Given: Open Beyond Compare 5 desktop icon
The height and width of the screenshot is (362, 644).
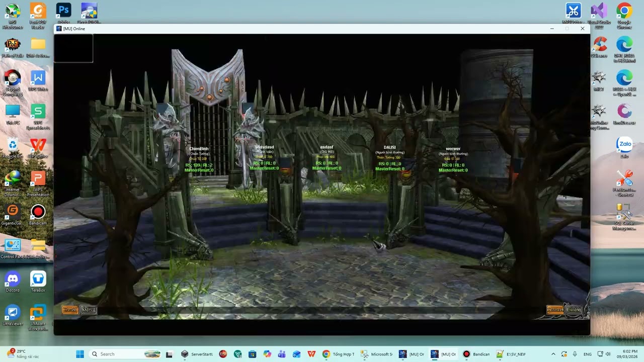Looking at the screenshot, I should coord(13,83).
